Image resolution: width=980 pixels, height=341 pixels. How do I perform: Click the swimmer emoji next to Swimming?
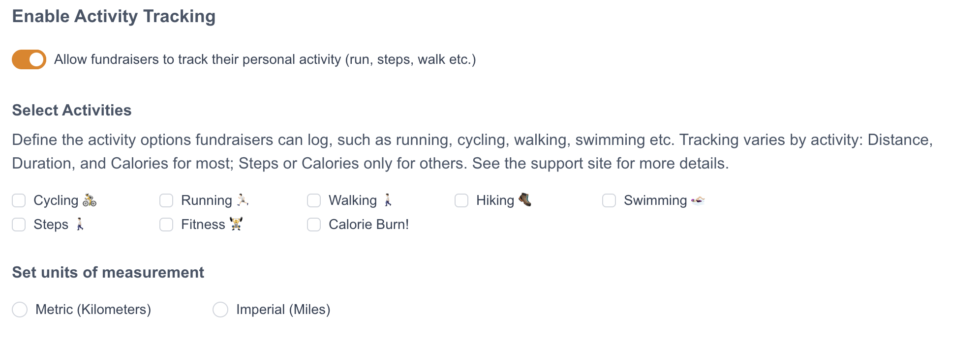[698, 200]
